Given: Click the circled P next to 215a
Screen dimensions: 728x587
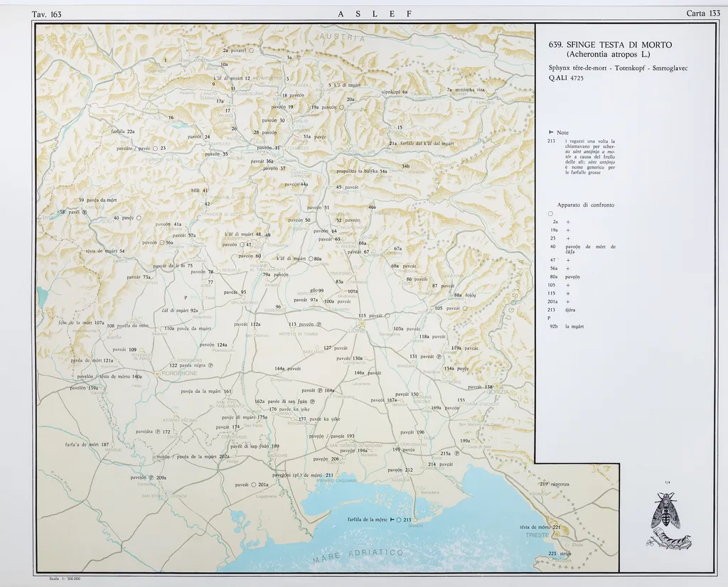Looking at the screenshot, I should click(x=457, y=453).
